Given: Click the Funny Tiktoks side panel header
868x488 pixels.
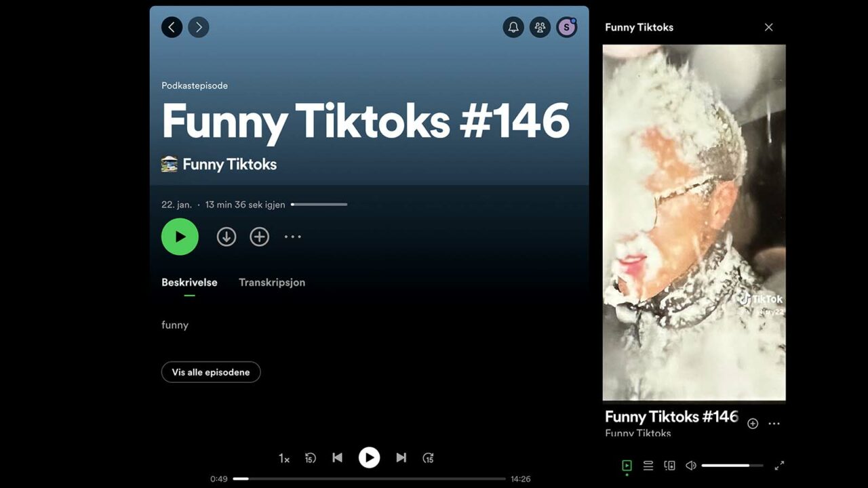Looking at the screenshot, I should (639, 27).
